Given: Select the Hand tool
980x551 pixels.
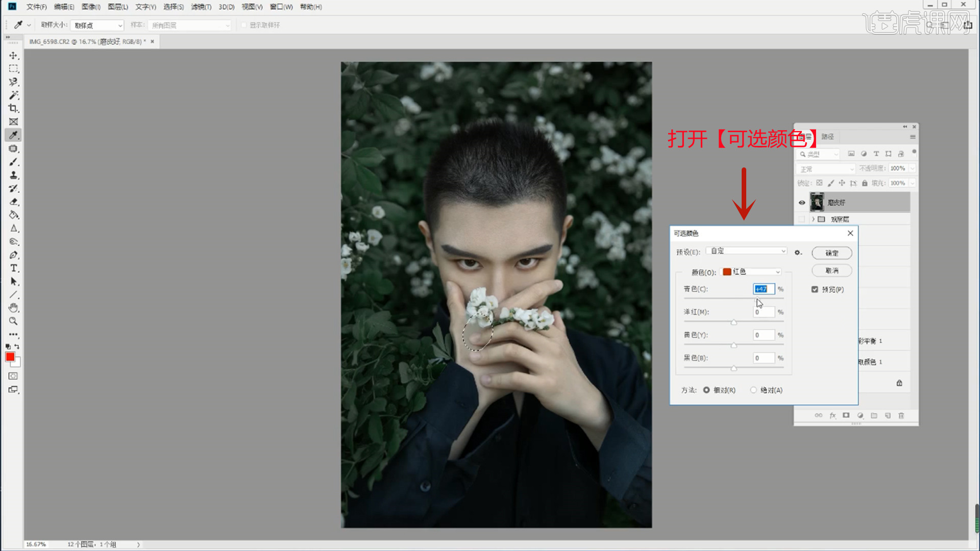Looking at the screenshot, I should (13, 308).
